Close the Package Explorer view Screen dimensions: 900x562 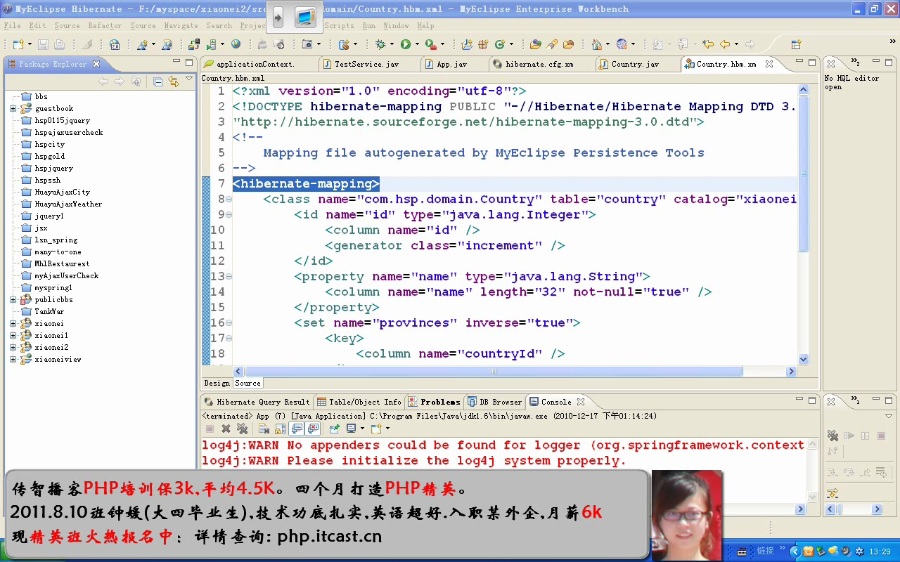click(x=96, y=64)
